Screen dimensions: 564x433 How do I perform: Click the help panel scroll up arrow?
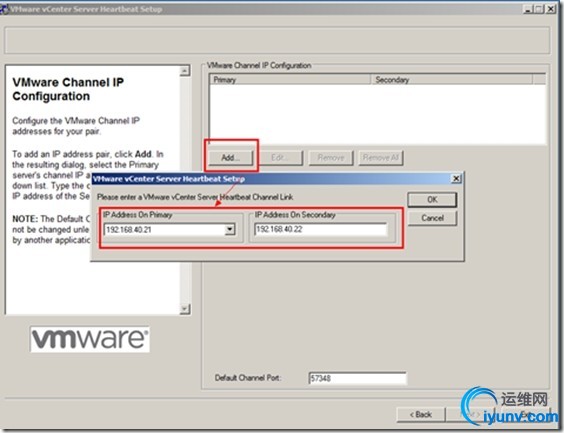click(x=185, y=71)
